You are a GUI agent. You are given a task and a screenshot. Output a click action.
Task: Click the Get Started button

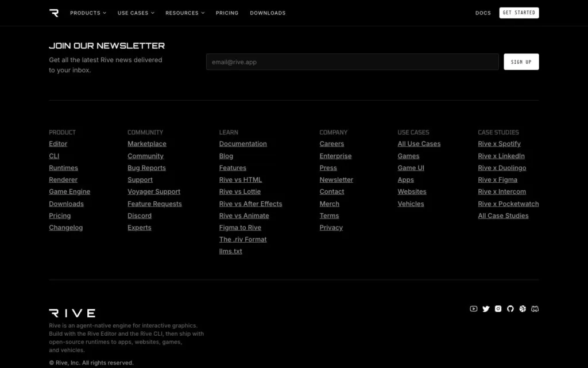pyautogui.click(x=519, y=13)
